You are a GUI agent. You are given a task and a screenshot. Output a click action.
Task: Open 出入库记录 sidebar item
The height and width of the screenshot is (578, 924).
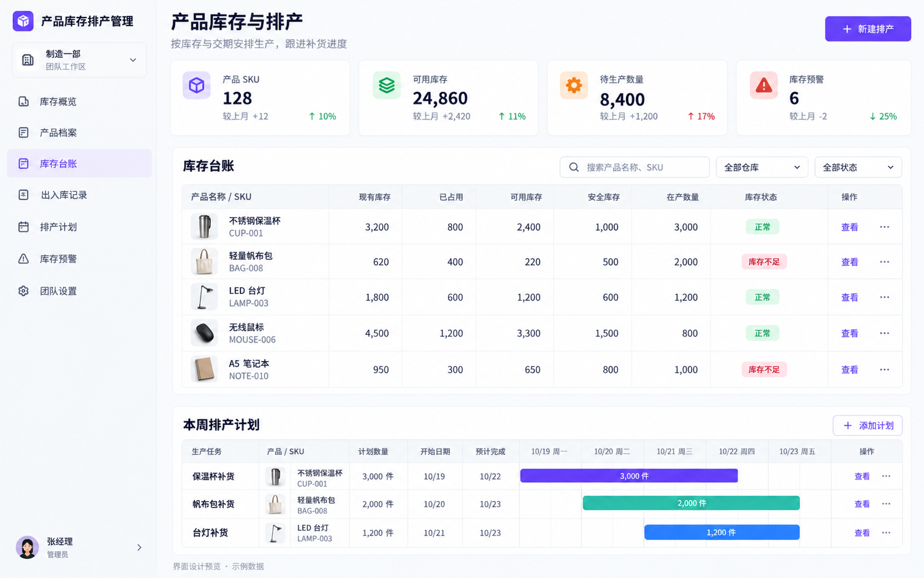coord(79,195)
